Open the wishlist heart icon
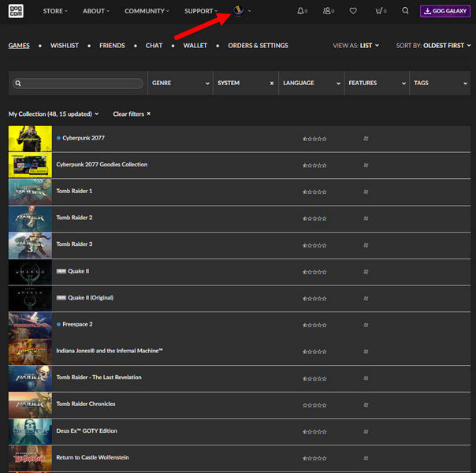Viewport: 476px width, 473px height. [353, 11]
